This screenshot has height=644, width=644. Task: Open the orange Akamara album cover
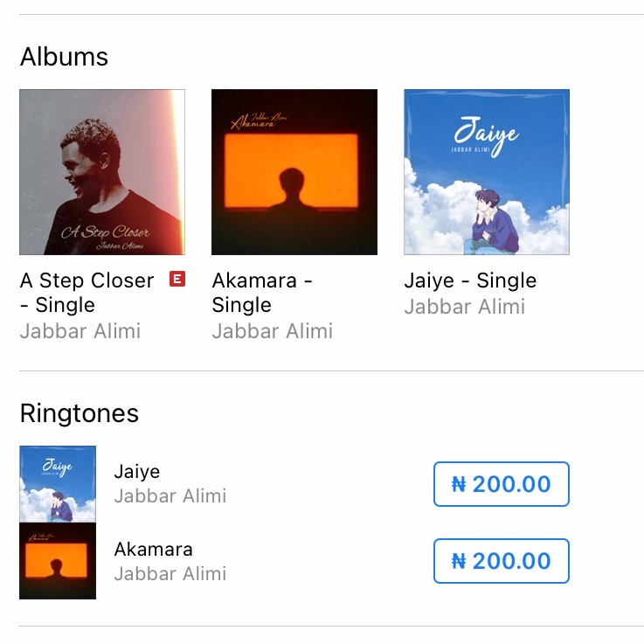tap(294, 172)
